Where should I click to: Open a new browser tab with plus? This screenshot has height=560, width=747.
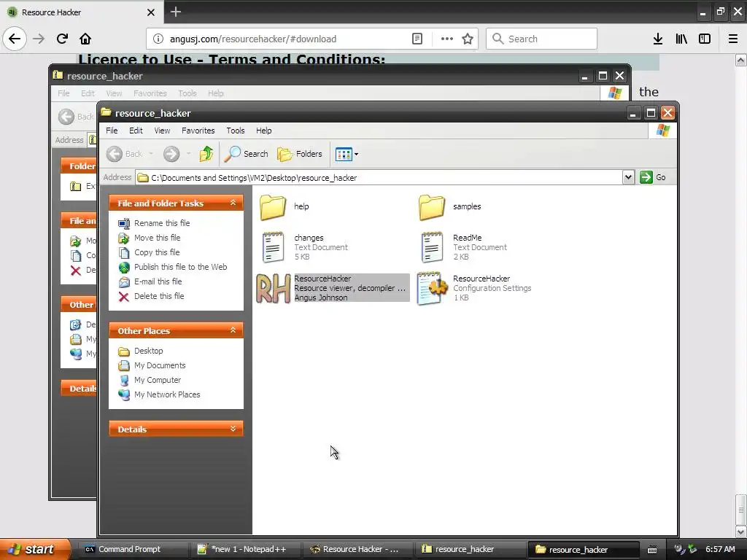pyautogui.click(x=176, y=12)
